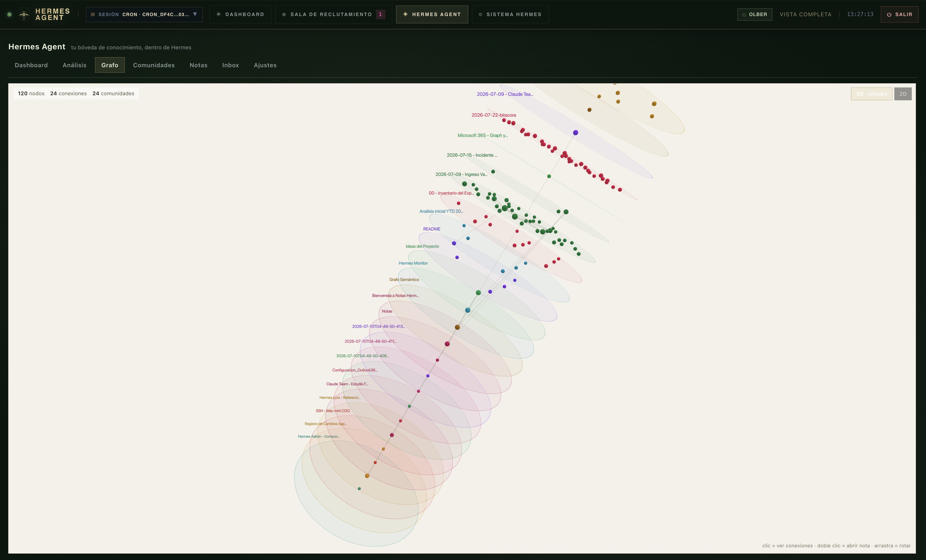The width and height of the screenshot is (926, 560).
Task: Open the OLBER user menu
Action: (755, 14)
